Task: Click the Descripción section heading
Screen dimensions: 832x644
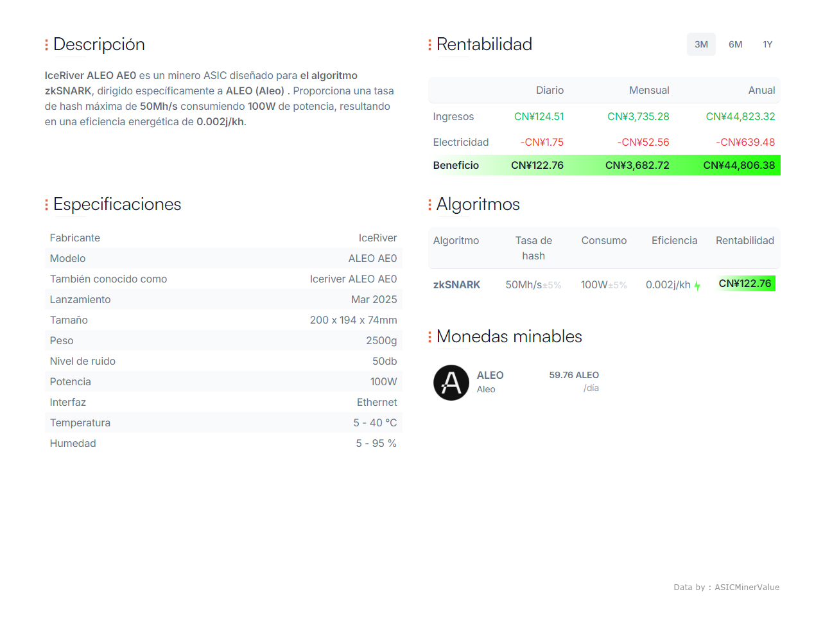Action: coord(99,44)
